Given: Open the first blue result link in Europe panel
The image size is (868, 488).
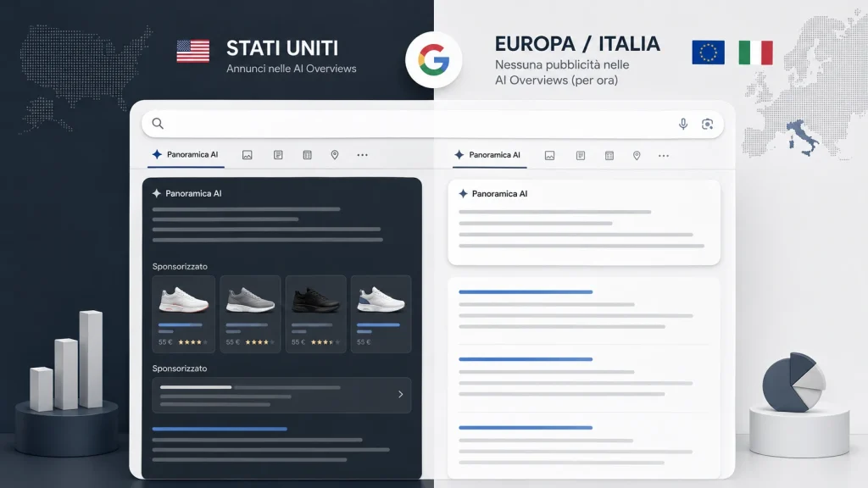Looking at the screenshot, I should click(526, 291).
